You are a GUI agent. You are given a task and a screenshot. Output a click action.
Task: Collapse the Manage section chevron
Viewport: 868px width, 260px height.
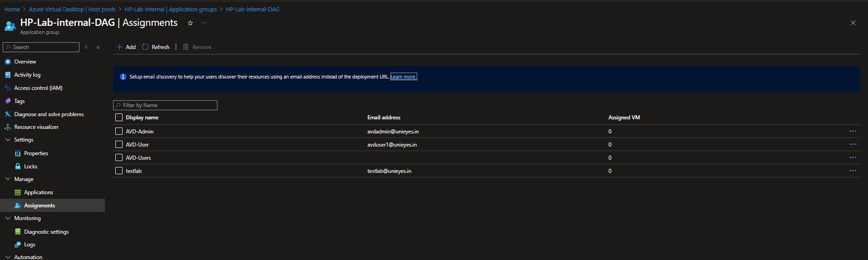point(8,179)
